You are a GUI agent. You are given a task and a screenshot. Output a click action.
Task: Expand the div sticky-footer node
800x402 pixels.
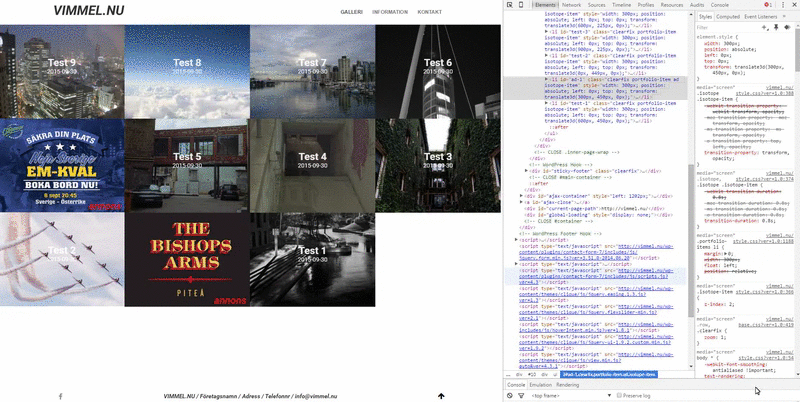coord(527,171)
